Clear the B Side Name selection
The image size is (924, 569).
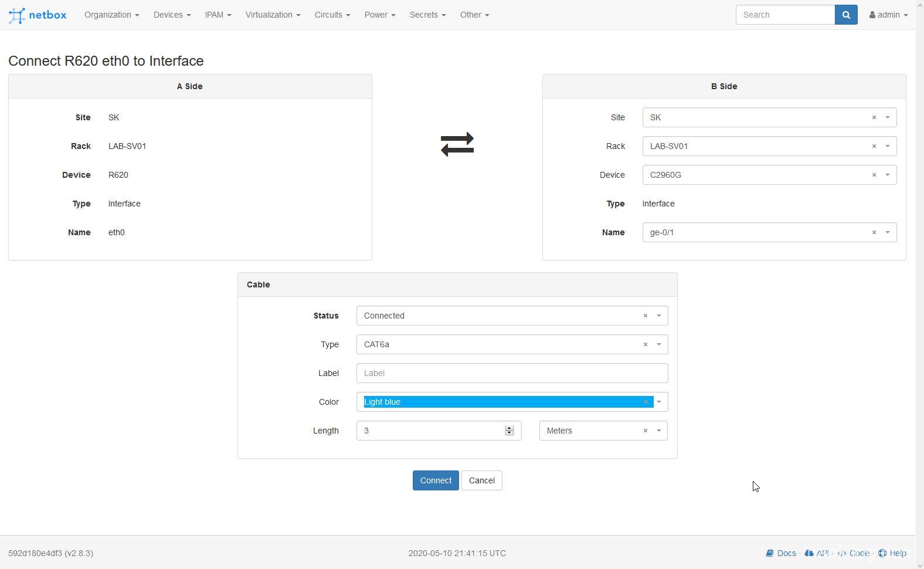pyautogui.click(x=874, y=232)
